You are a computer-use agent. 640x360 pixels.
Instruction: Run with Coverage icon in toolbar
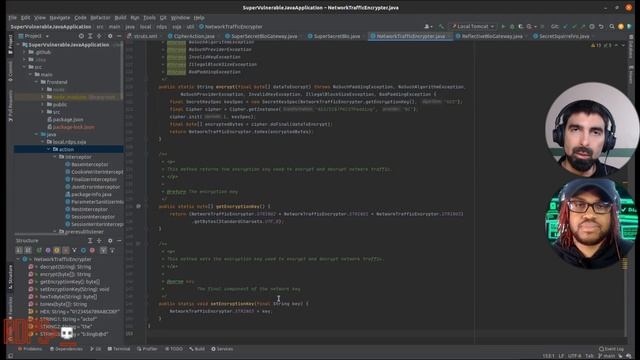[x=521, y=27]
